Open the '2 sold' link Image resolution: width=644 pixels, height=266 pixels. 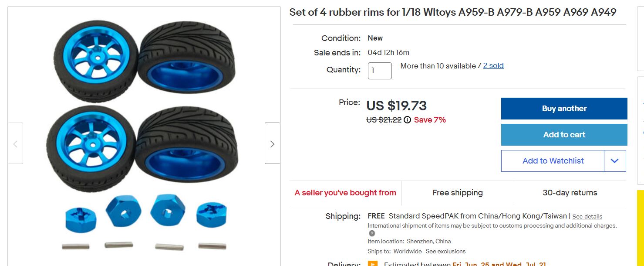tap(493, 66)
